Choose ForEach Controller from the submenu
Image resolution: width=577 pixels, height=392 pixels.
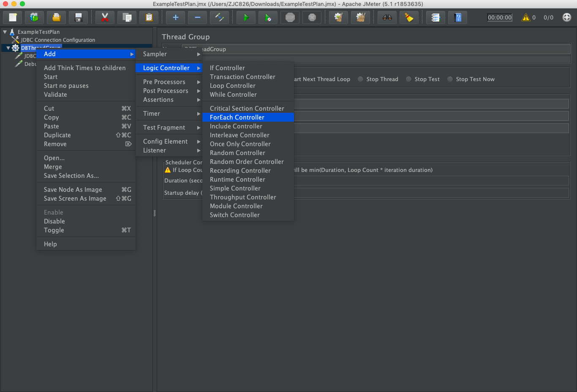click(x=248, y=117)
